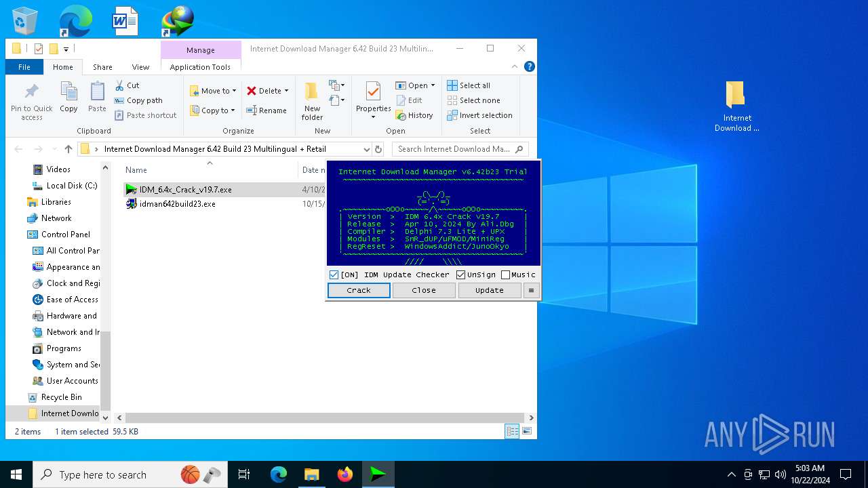Image resolution: width=868 pixels, height=488 pixels.
Task: Toggle the IDM Update Checker checkbox
Action: click(x=334, y=274)
